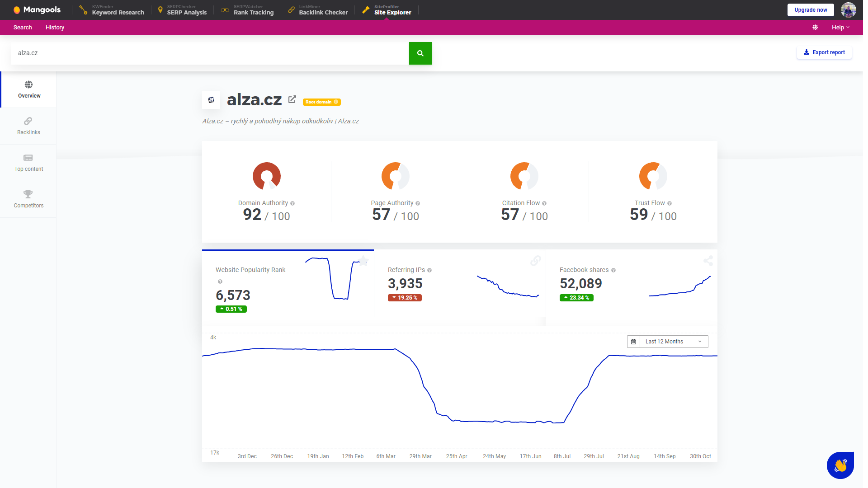
Task: Open SiteProfiler Site Explorer tool
Action: (x=387, y=10)
